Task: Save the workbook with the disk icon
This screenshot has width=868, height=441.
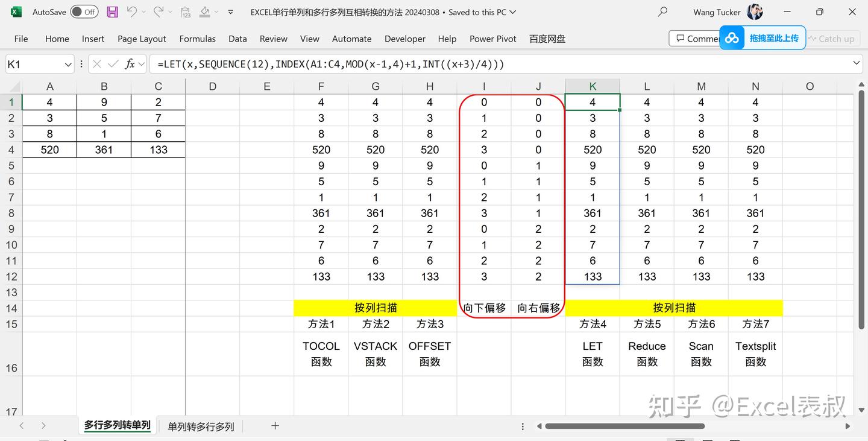Action: [x=112, y=11]
